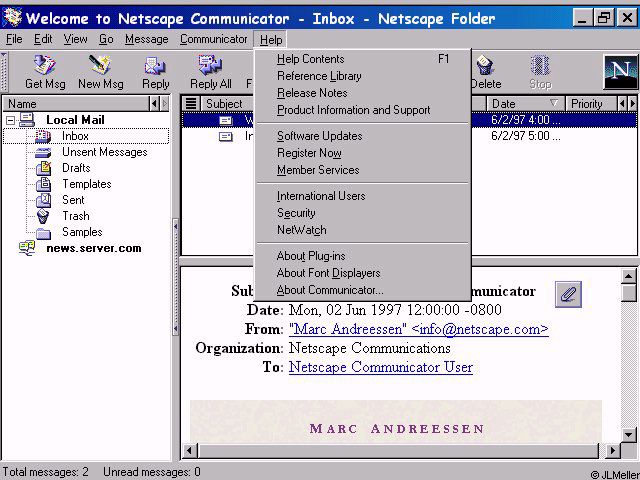
Task: Choose About Communicator menu item
Action: (x=363, y=290)
